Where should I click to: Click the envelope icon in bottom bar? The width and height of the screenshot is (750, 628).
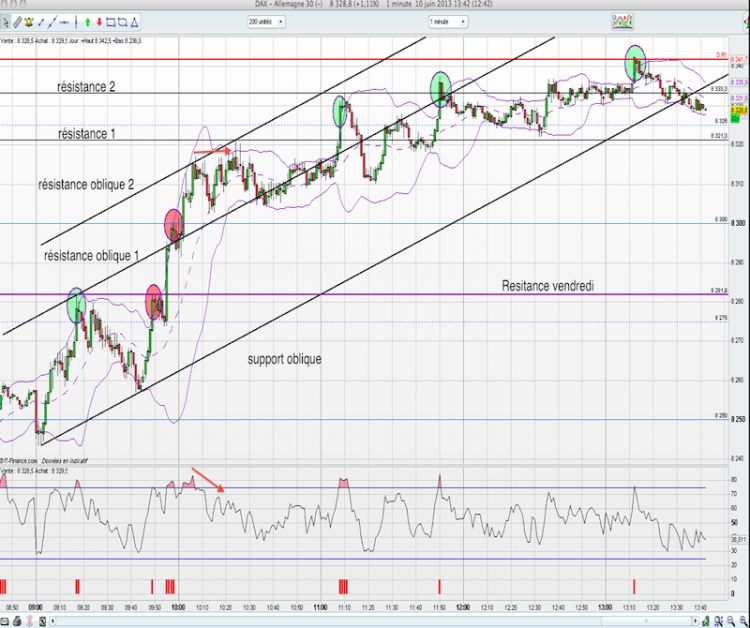pyautogui.click(x=5, y=621)
